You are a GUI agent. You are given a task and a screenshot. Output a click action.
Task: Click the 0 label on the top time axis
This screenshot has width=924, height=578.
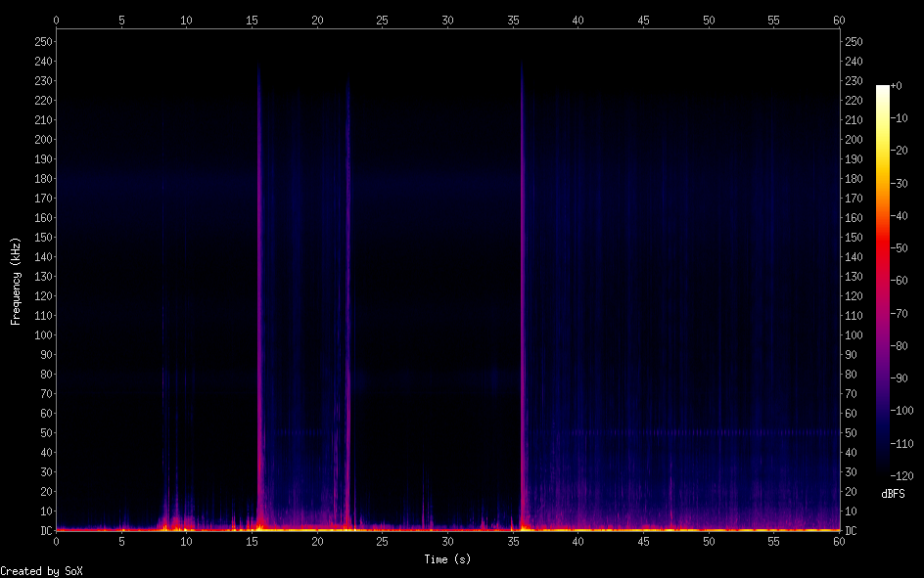click(x=56, y=20)
